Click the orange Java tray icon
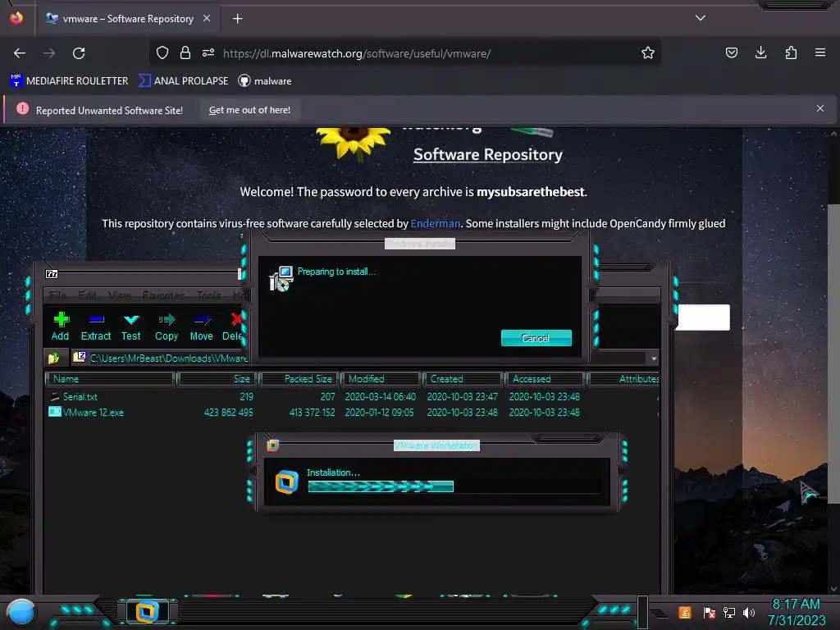The height and width of the screenshot is (630, 840). 685,612
